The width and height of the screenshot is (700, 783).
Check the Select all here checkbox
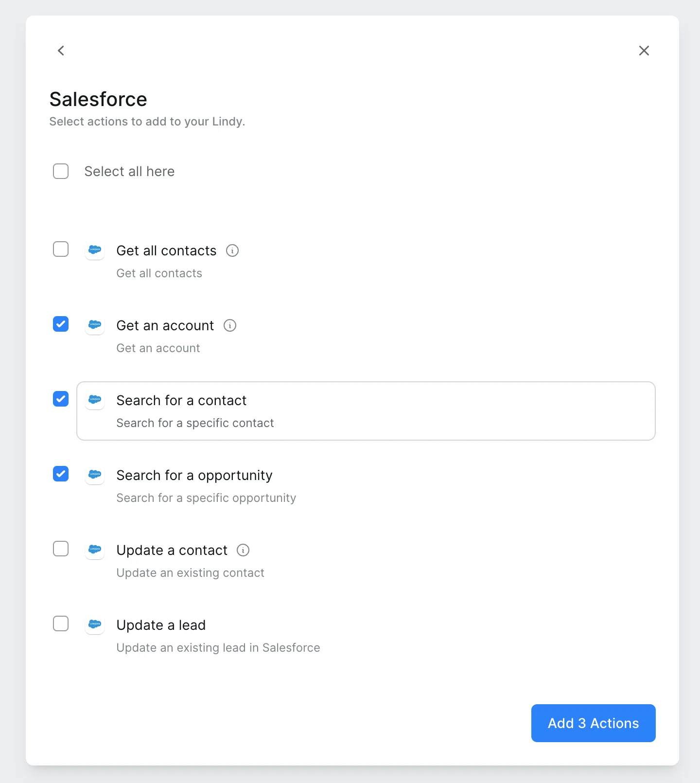(x=61, y=171)
